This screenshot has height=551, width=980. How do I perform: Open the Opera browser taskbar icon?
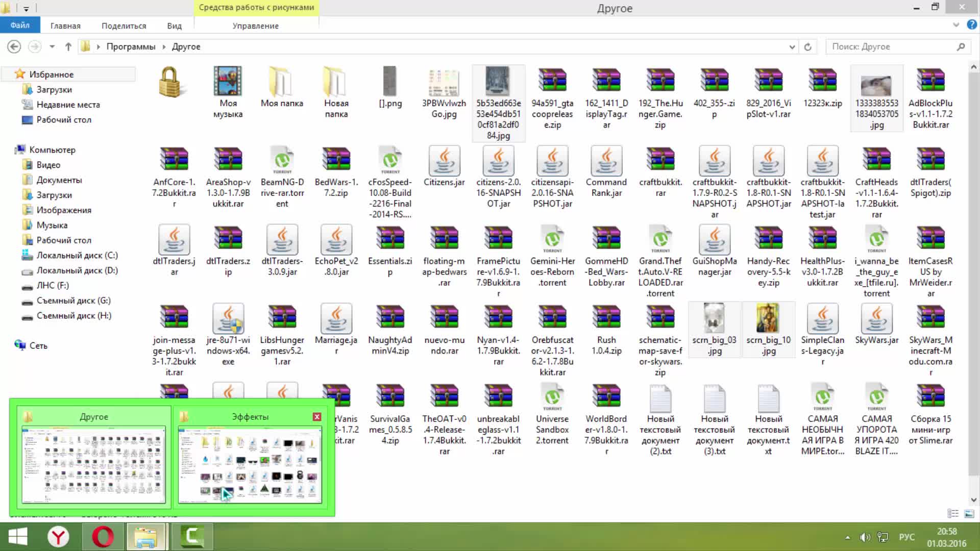[x=103, y=537]
